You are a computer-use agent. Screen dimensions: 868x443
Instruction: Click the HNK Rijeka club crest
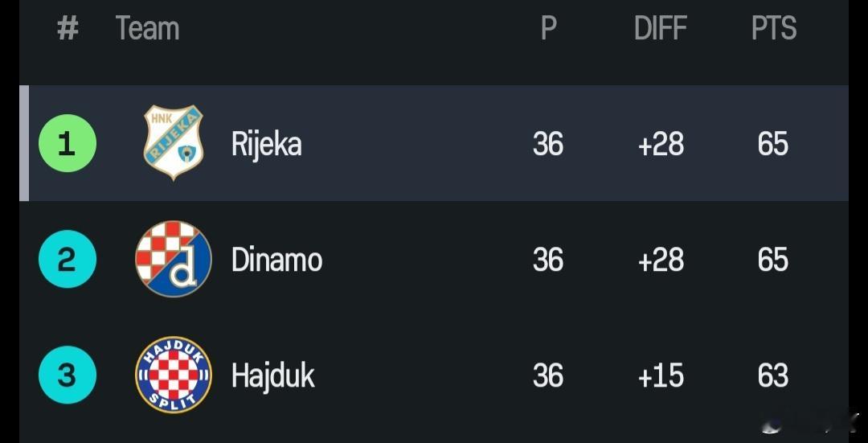(174, 143)
